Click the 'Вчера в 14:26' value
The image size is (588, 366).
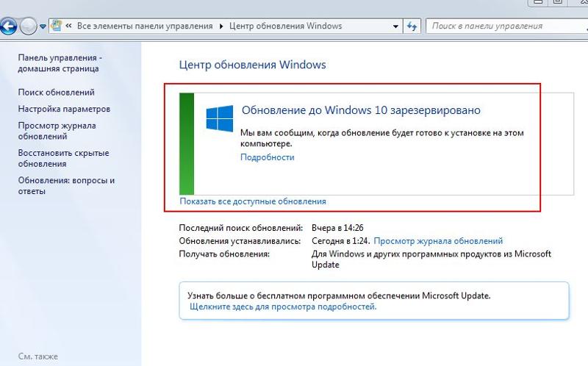point(337,228)
